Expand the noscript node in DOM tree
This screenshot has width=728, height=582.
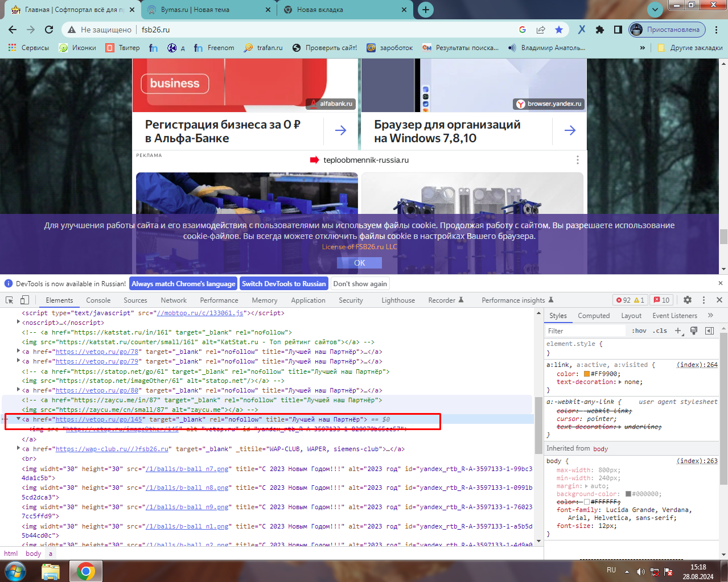(18, 323)
